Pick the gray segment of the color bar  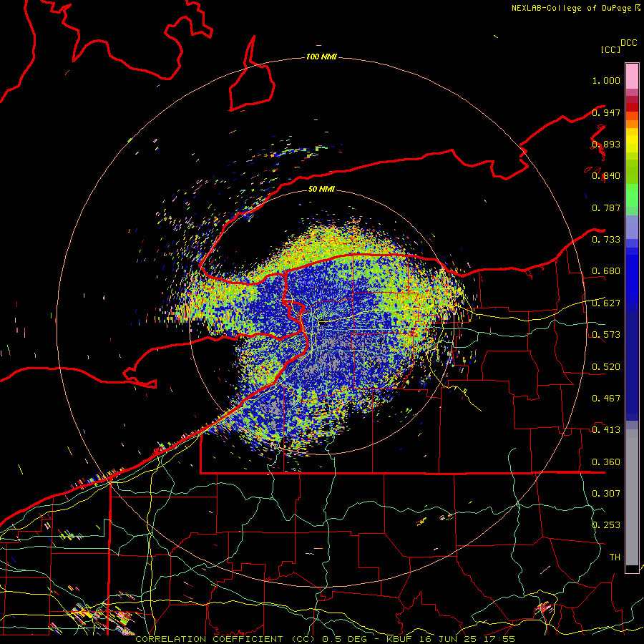[x=632, y=497]
